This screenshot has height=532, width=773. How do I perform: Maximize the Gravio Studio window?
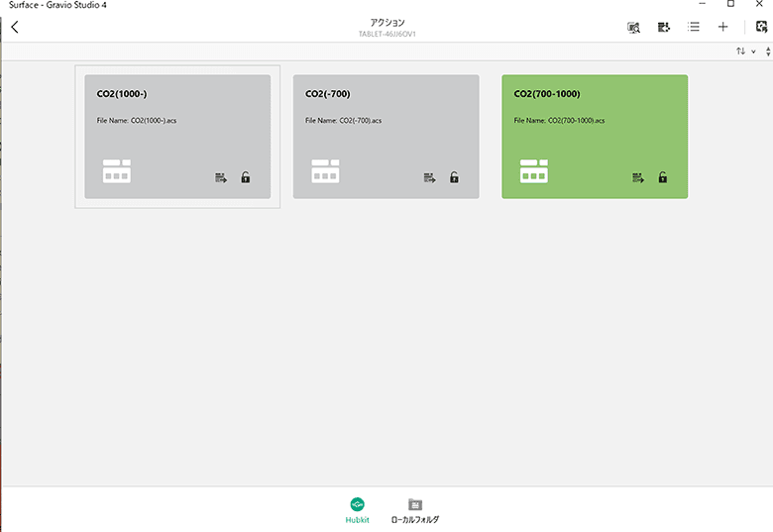[731, 4]
